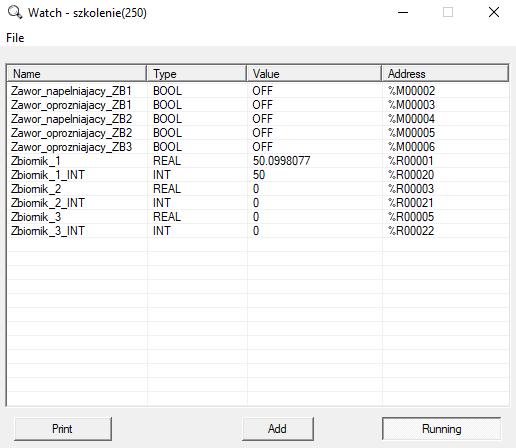This screenshot has height=448, width=516.
Task: Click the OFF value of Zawor_oprozniajacy_ZB2
Action: [x=262, y=133]
